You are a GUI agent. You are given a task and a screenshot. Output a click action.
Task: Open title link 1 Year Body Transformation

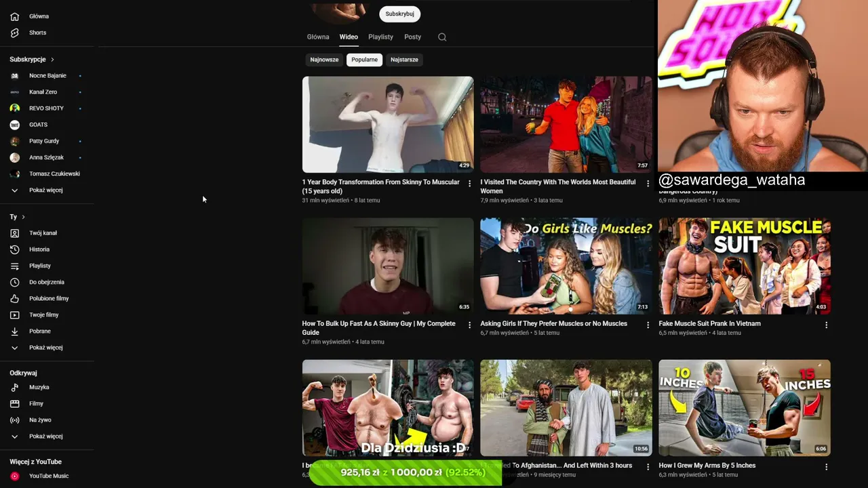point(380,186)
